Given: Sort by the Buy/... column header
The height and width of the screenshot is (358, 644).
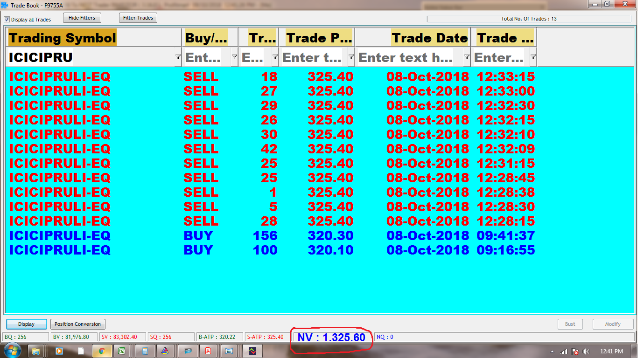Looking at the screenshot, I should [x=210, y=38].
